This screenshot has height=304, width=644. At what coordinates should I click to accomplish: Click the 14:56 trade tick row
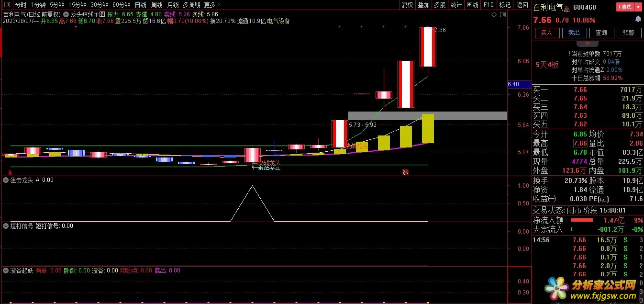tap(588, 240)
